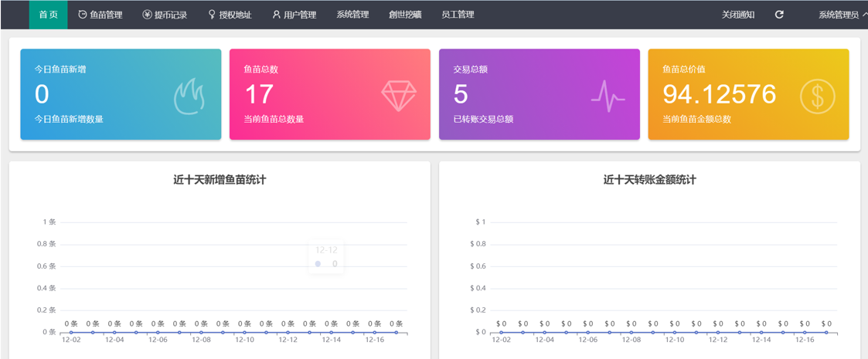Open the 系统管理 menu

coord(352,15)
